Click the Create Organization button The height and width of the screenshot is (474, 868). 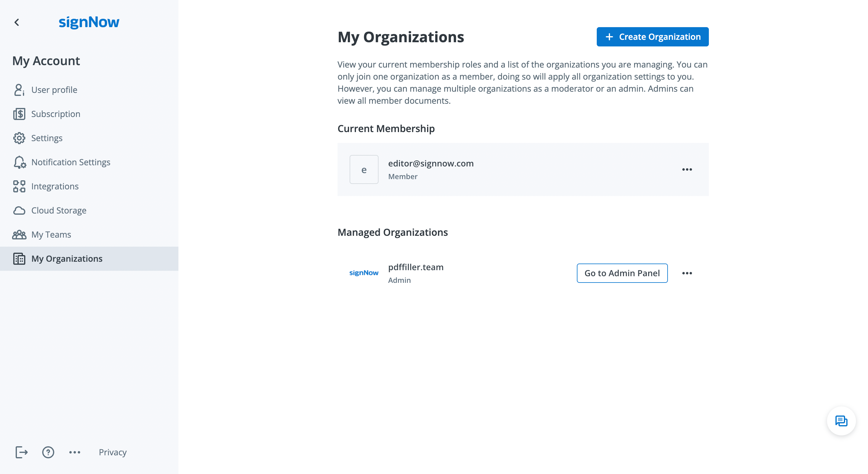pyautogui.click(x=652, y=37)
